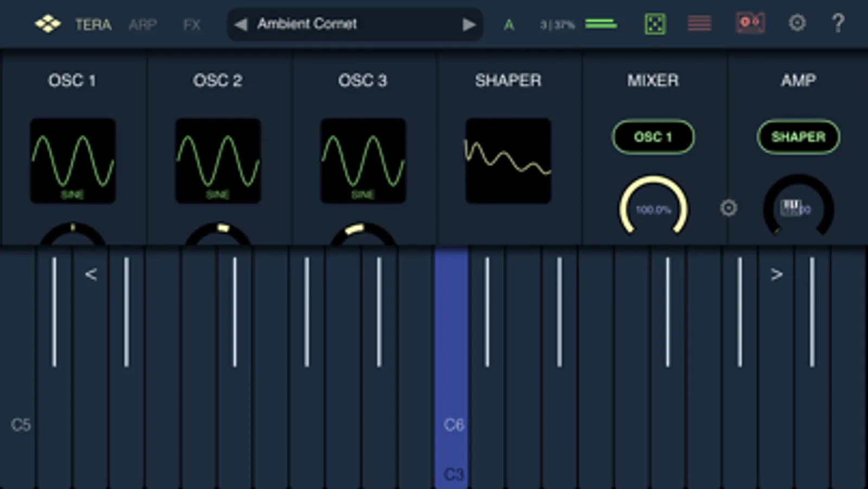The height and width of the screenshot is (489, 868).
Task: Click the Tera Synth logo icon
Action: (48, 24)
